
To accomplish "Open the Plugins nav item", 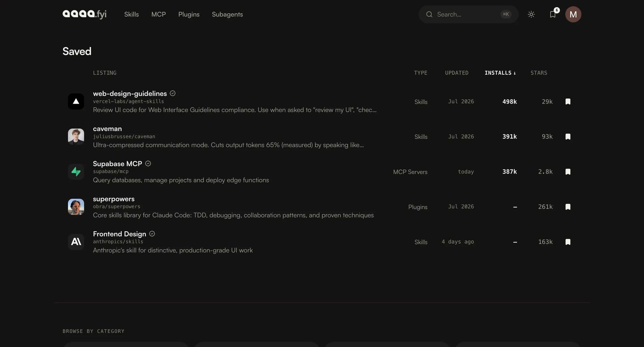I will [x=189, y=14].
